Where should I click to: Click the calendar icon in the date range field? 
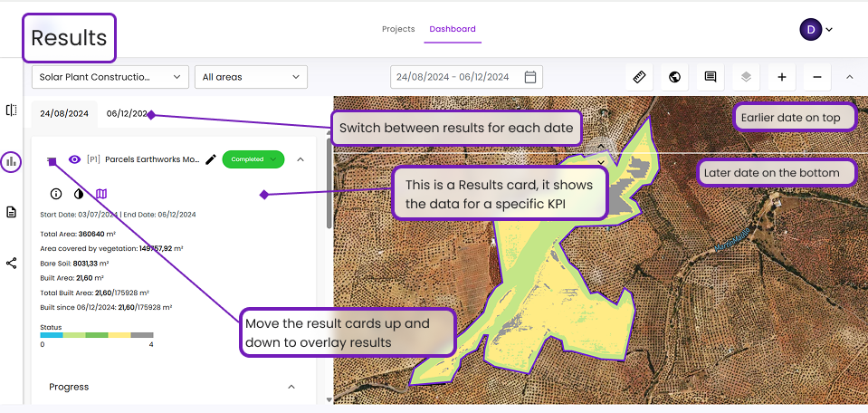tap(530, 77)
